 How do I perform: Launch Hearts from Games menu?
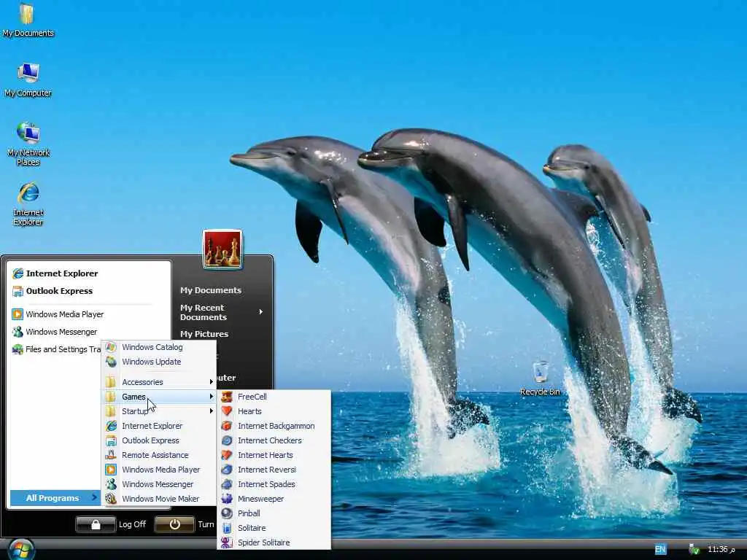[x=274, y=411]
